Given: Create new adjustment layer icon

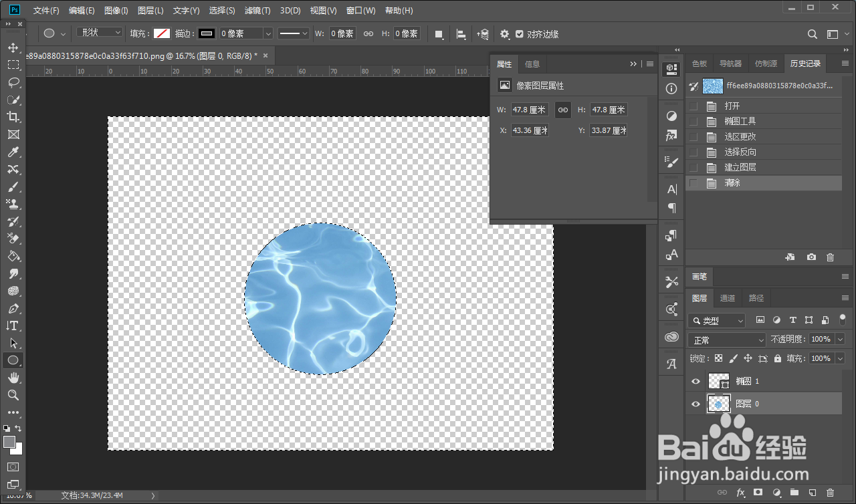Looking at the screenshot, I should coord(776,493).
